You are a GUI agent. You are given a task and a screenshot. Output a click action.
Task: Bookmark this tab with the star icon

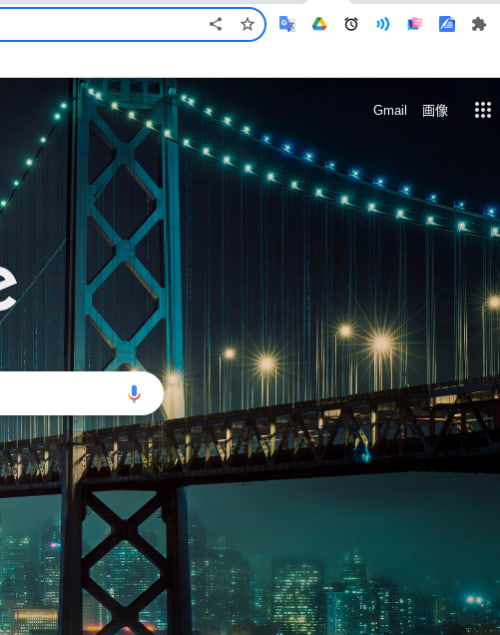click(x=247, y=24)
